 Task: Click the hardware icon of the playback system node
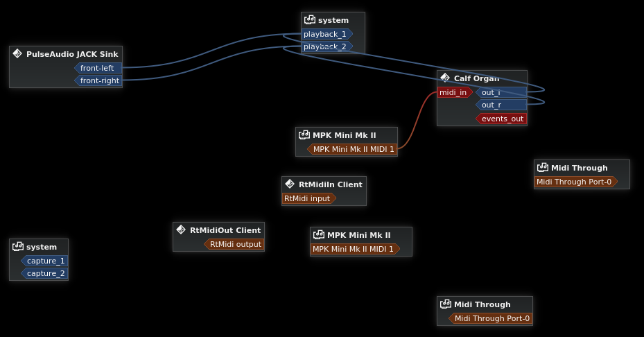click(310, 19)
